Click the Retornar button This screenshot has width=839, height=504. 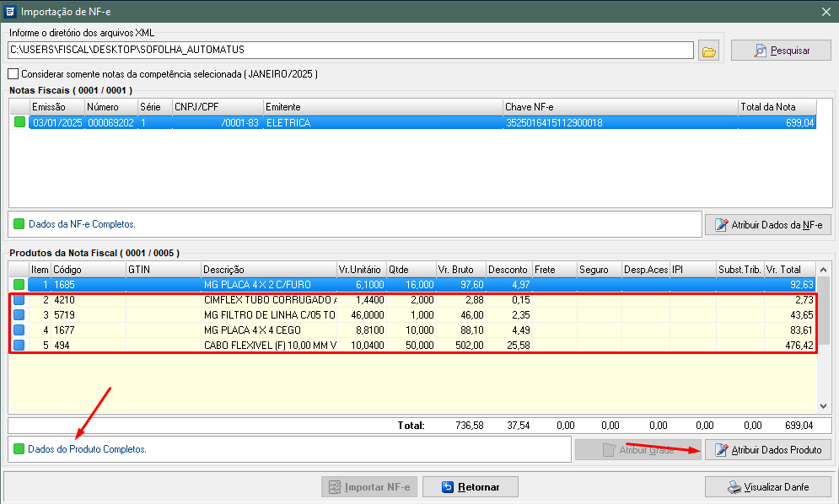tap(470, 487)
